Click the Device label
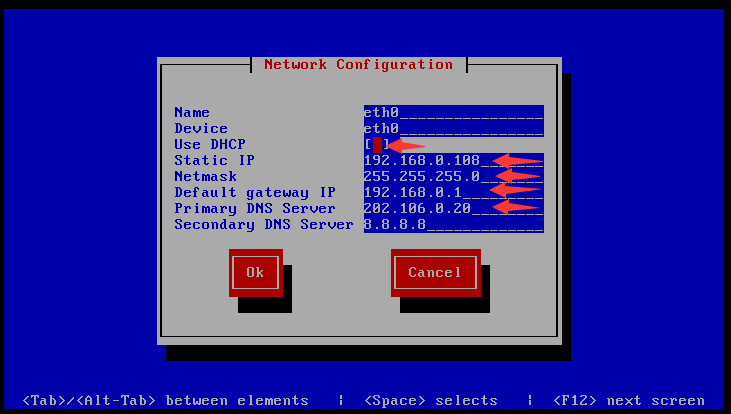The height and width of the screenshot is (414, 731). tap(201, 129)
